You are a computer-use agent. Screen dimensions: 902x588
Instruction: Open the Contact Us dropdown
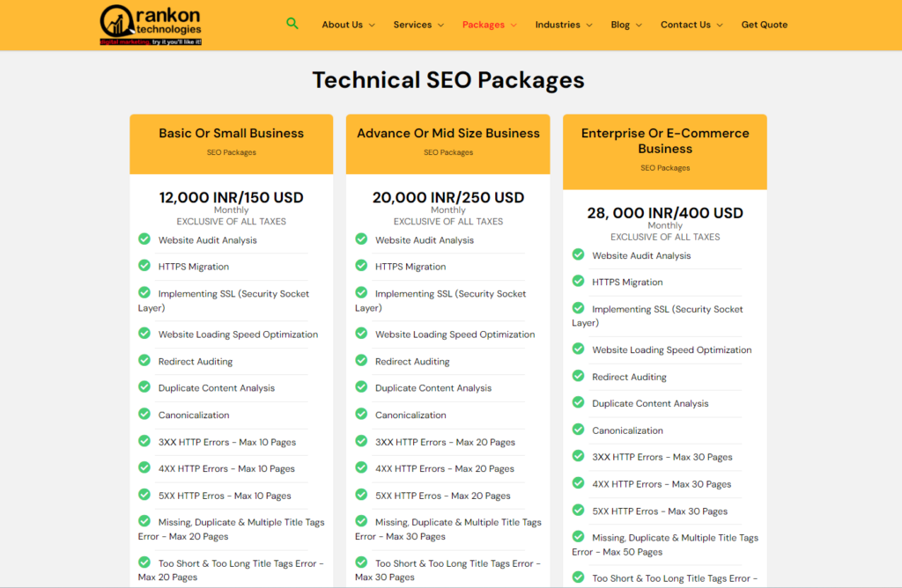pos(691,25)
